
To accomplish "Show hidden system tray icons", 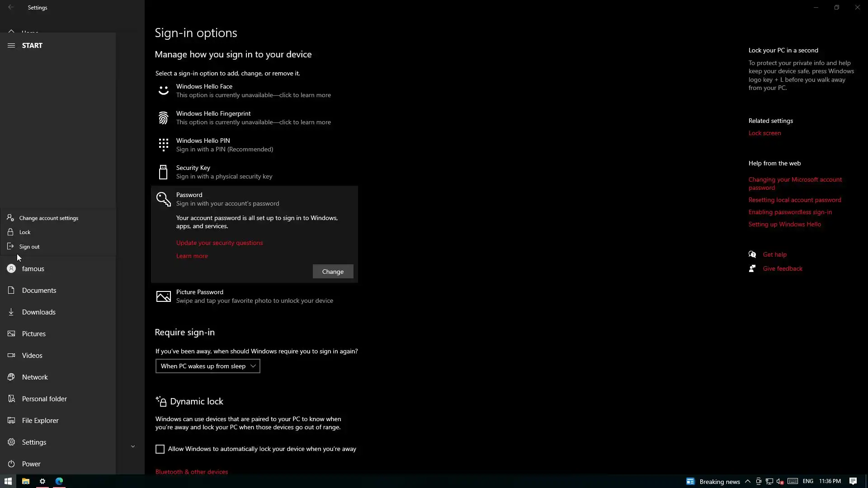I will 747,481.
